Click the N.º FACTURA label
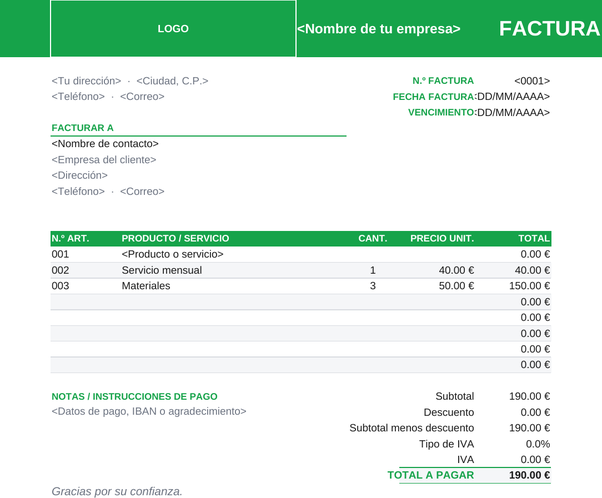This screenshot has width=602, height=498. [x=443, y=81]
